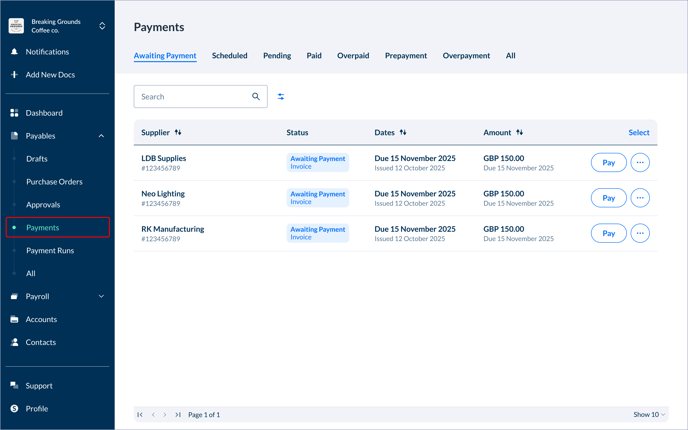Open the Profile icon at bottom
This screenshot has height=430, width=688.
[x=14, y=409]
